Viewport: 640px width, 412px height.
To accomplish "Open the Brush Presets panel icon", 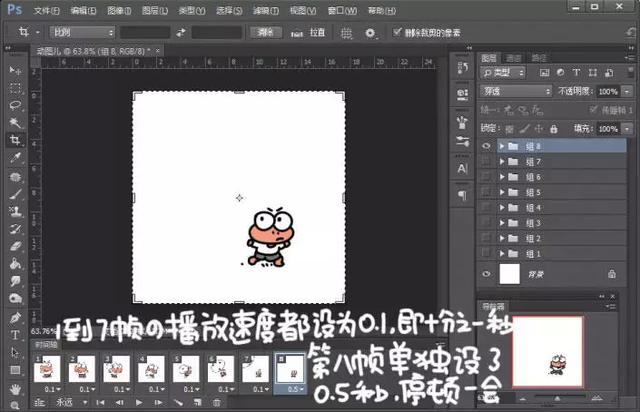I will (462, 122).
